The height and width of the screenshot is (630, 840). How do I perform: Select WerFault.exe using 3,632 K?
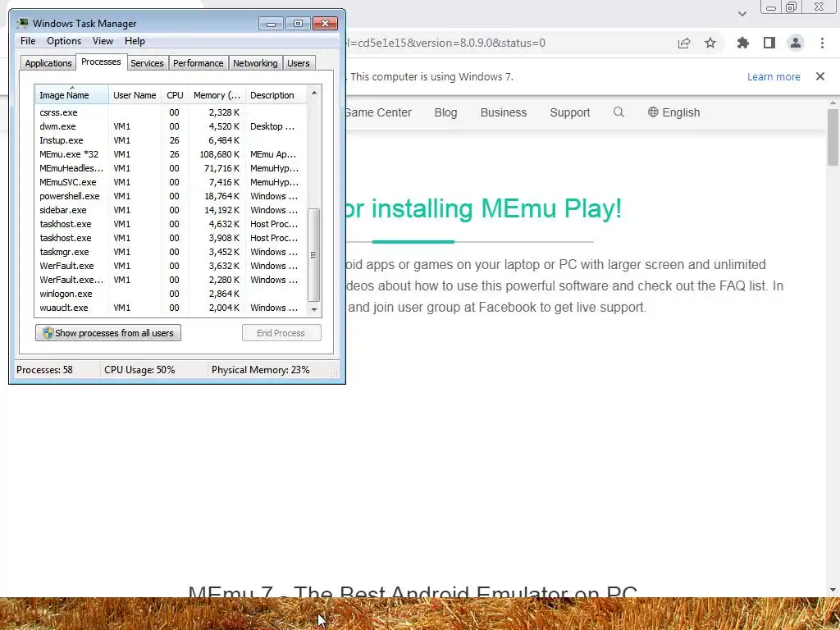coord(171,266)
